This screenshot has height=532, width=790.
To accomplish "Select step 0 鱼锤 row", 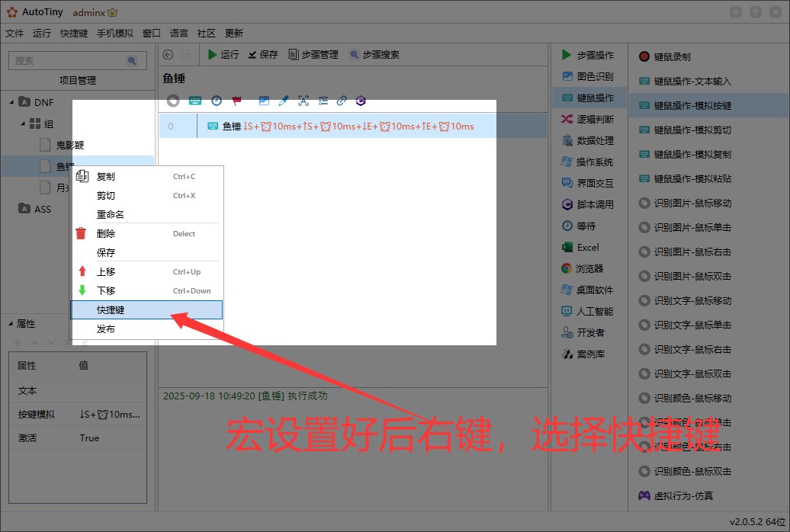I will click(x=352, y=126).
